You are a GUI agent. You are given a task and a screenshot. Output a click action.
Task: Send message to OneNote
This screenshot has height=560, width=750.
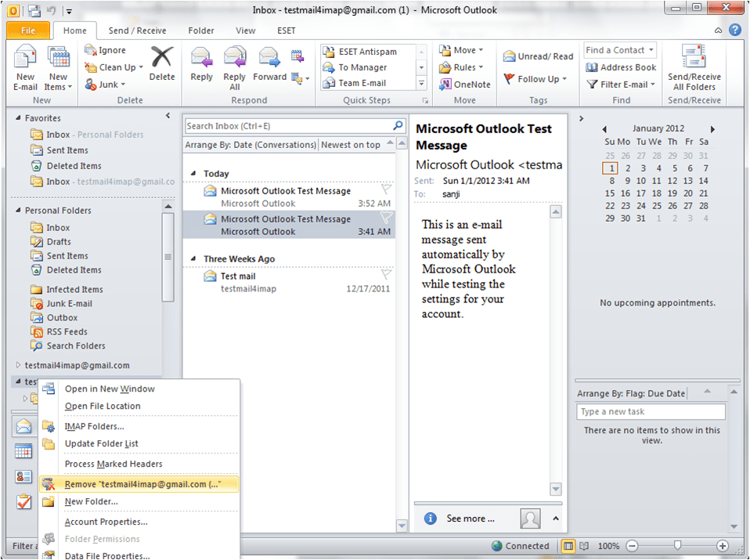pyautogui.click(x=465, y=85)
